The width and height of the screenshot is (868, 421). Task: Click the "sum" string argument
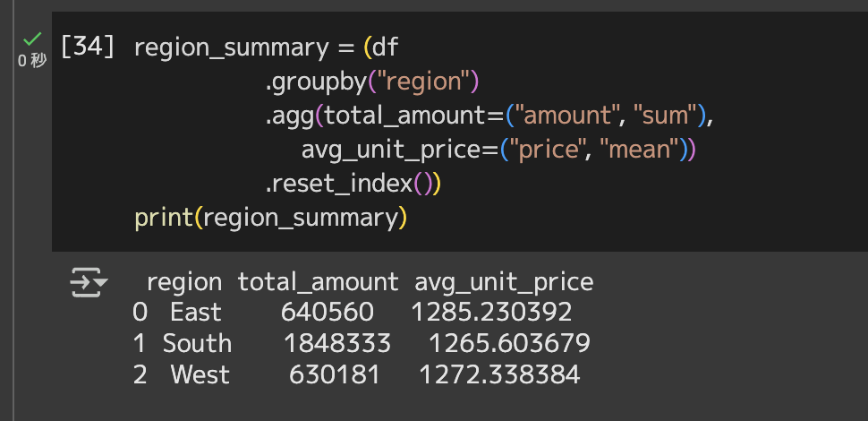pyautogui.click(x=664, y=116)
